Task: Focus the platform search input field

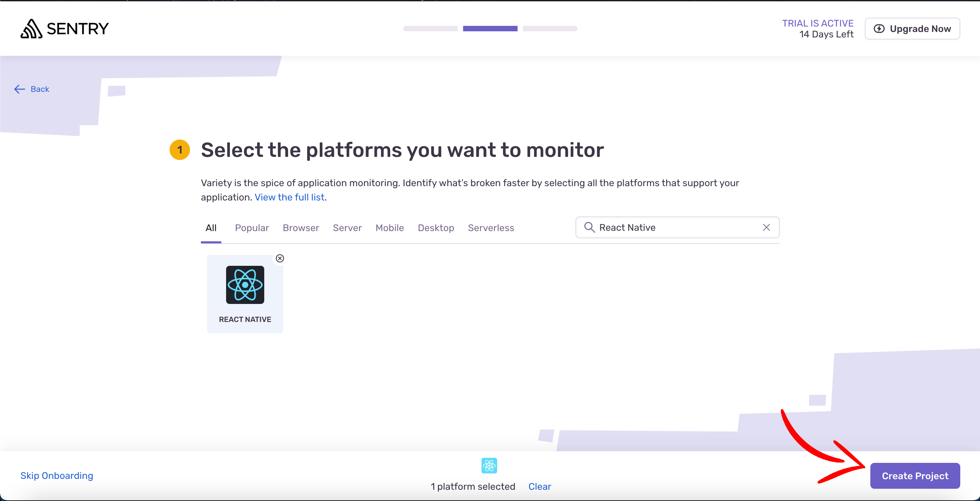Action: pos(677,227)
